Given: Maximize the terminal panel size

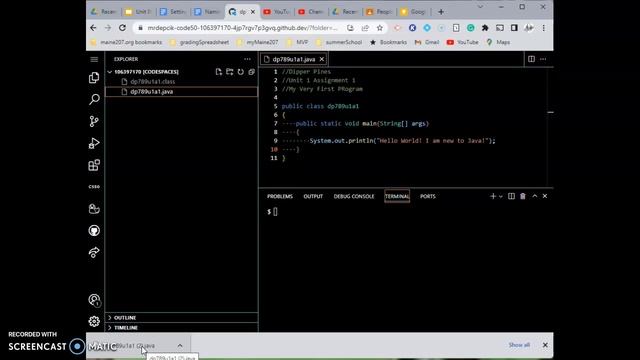Looking at the screenshot, I should pos(535,196).
